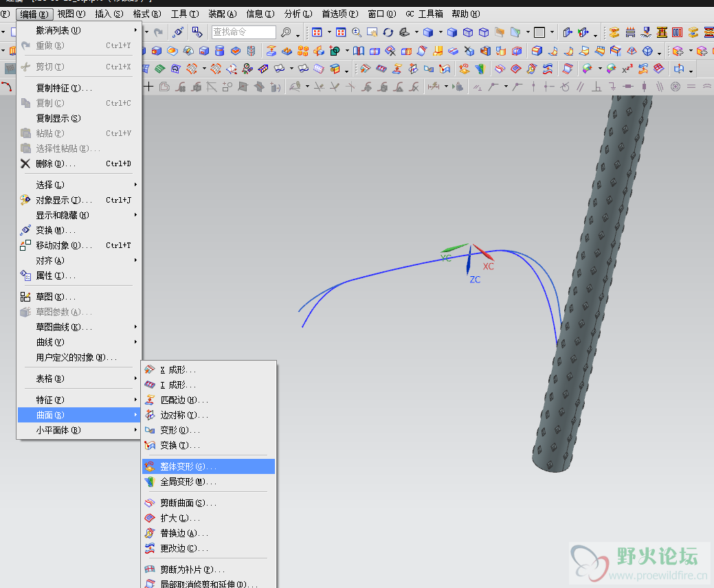
Task: Choose 整体变形(G)... from the surface submenu
Action: (208, 466)
